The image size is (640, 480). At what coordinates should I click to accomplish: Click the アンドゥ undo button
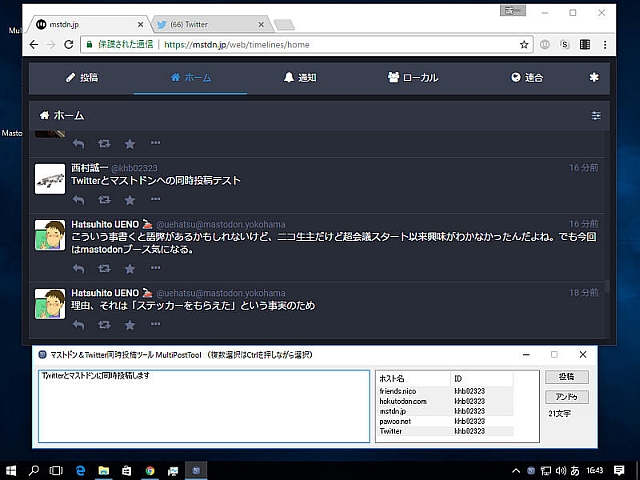click(567, 397)
